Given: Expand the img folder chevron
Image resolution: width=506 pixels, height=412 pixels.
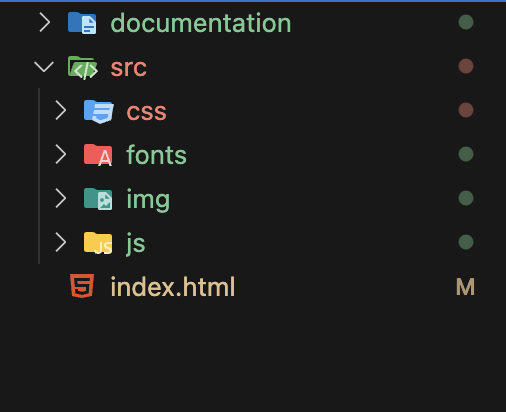Looking at the screenshot, I should [x=61, y=198].
